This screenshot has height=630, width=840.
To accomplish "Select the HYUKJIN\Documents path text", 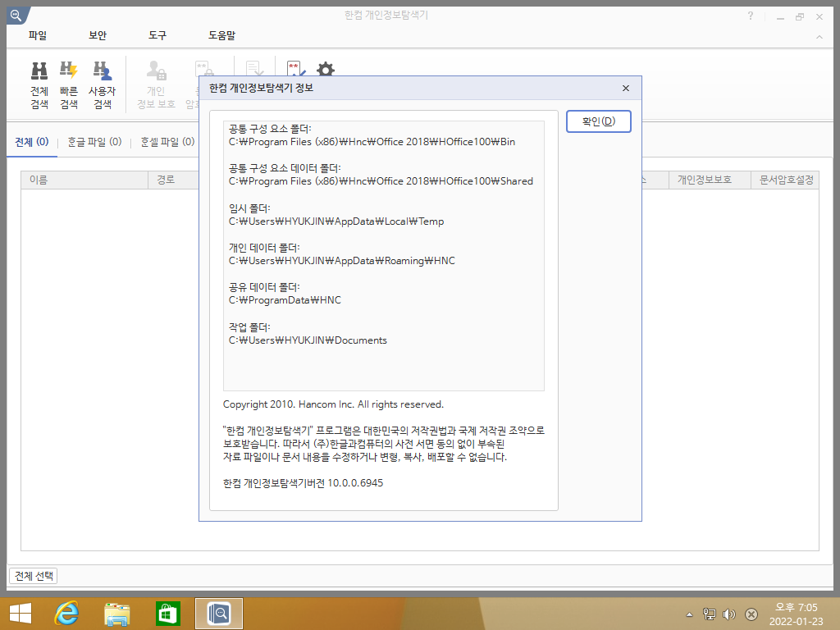I will click(x=308, y=340).
